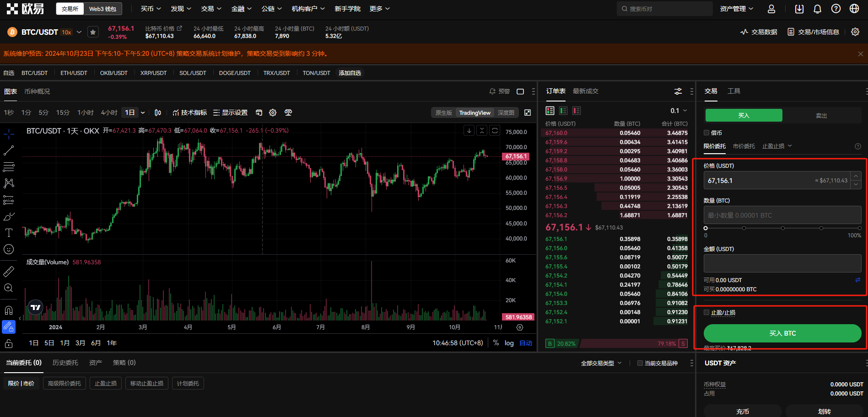868x417 pixels.
Task: Open the emoji icons tool
Action: tap(9, 249)
